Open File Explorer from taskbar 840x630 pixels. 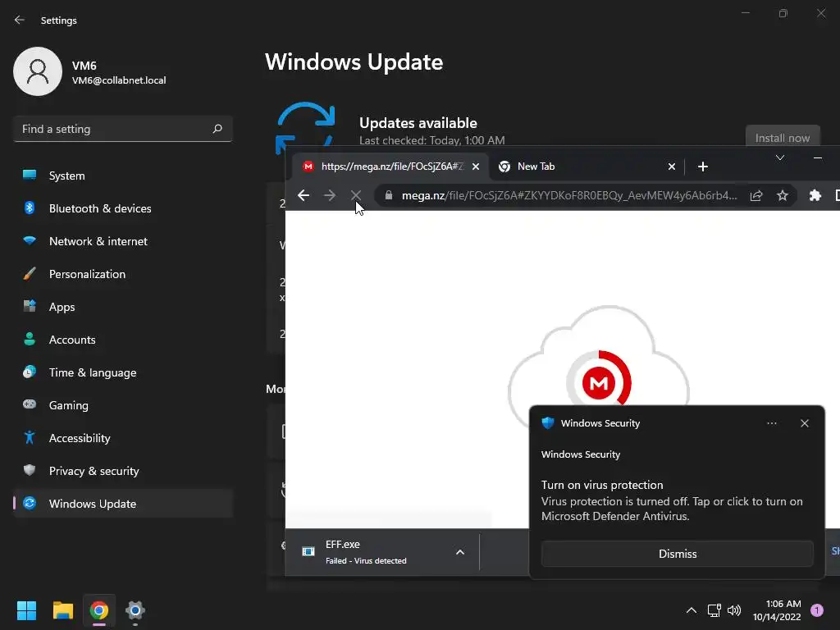[62, 610]
